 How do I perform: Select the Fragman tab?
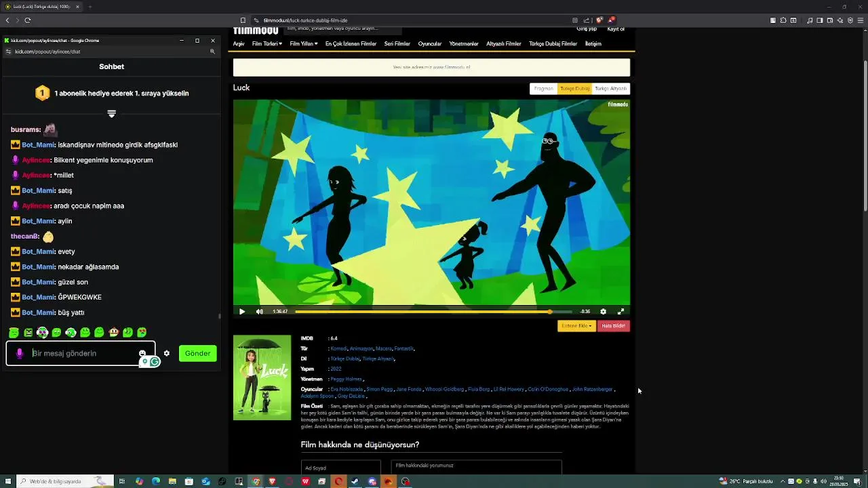click(543, 89)
